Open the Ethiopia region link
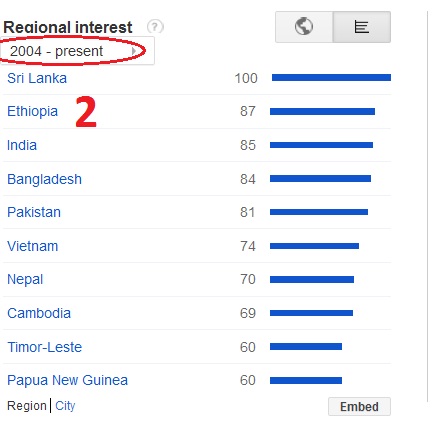Image resolution: width=445 pixels, height=422 pixels. pyautogui.click(x=32, y=111)
